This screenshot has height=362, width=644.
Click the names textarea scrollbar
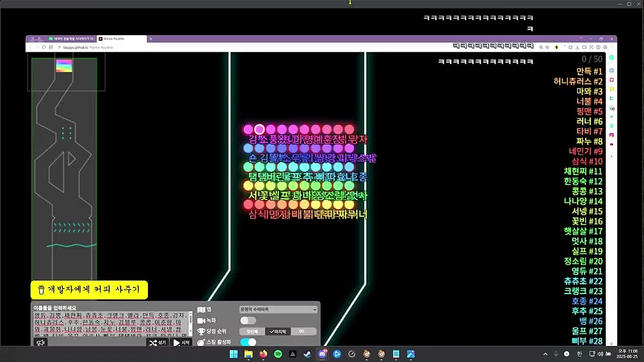pyautogui.click(x=191, y=324)
